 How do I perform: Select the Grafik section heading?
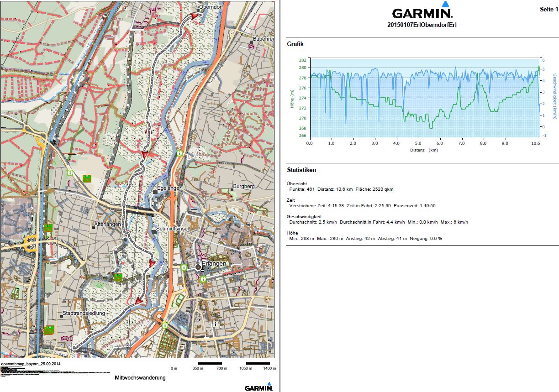[x=295, y=44]
